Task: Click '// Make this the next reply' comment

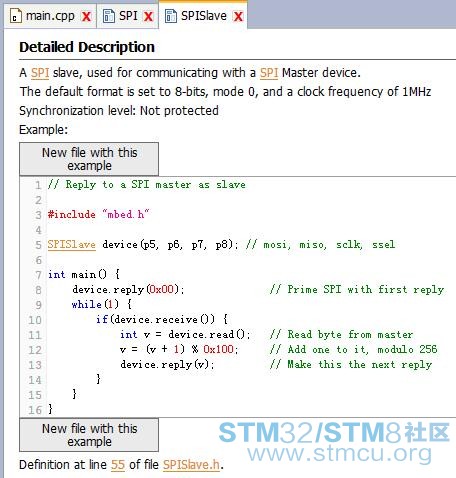Action: click(x=351, y=364)
